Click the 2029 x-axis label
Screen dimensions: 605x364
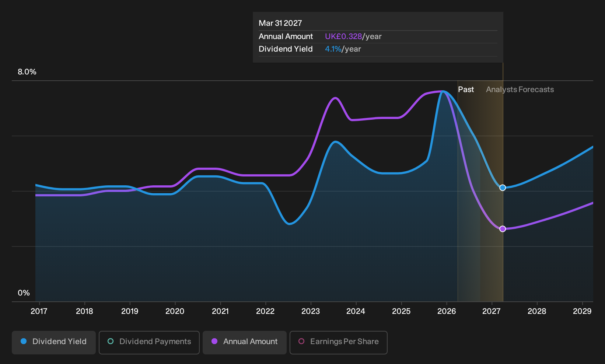tap(582, 311)
